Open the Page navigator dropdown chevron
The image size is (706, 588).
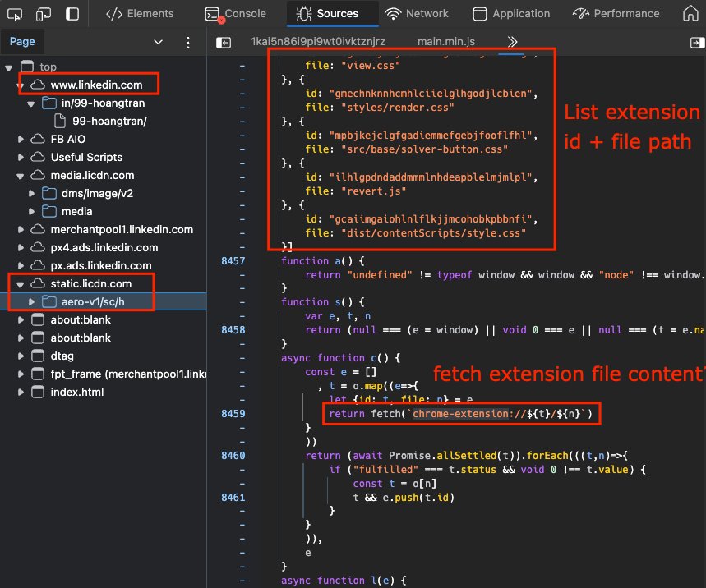tap(158, 42)
